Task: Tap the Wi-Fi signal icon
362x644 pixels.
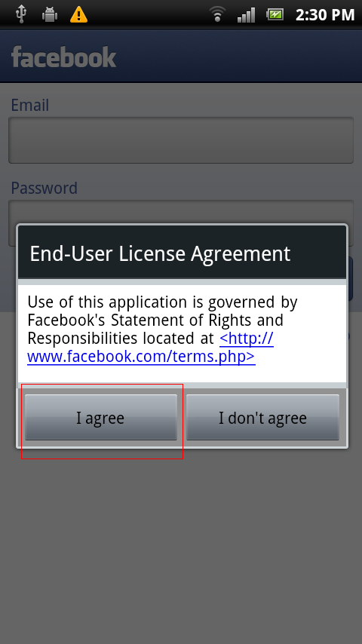Action: pyautogui.click(x=217, y=14)
